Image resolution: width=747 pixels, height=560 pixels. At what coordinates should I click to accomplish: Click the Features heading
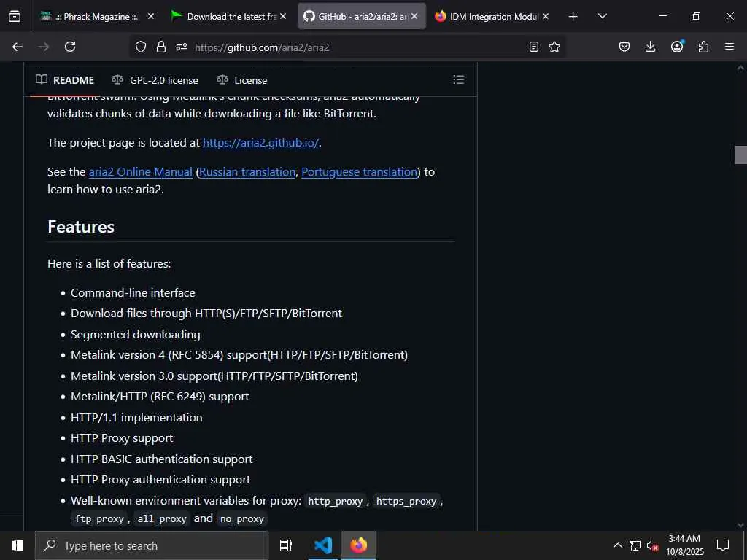pos(81,227)
